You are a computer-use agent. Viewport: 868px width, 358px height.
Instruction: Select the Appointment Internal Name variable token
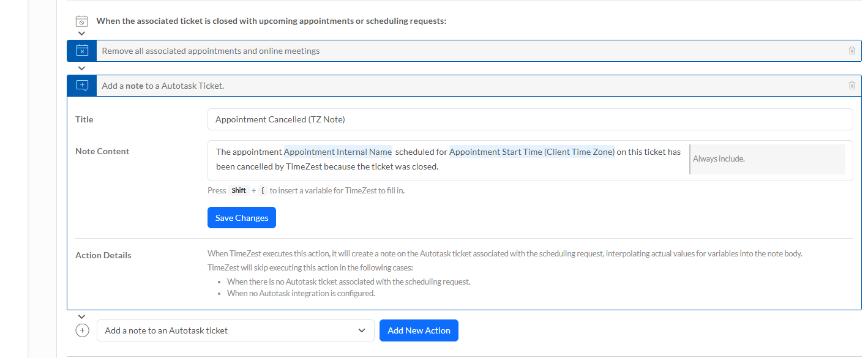point(337,152)
